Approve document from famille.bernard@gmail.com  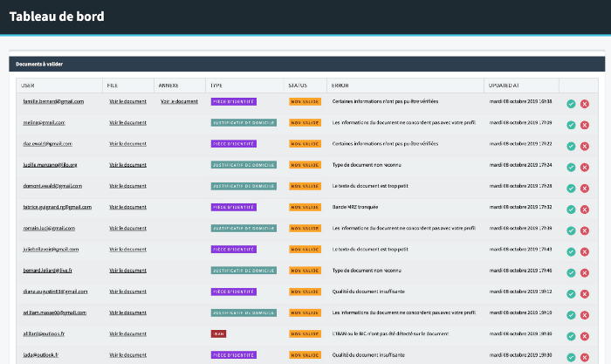click(x=571, y=104)
